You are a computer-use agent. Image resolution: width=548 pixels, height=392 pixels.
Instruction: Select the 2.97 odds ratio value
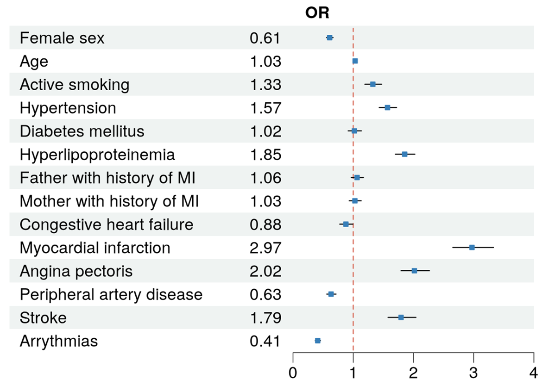coord(265,248)
